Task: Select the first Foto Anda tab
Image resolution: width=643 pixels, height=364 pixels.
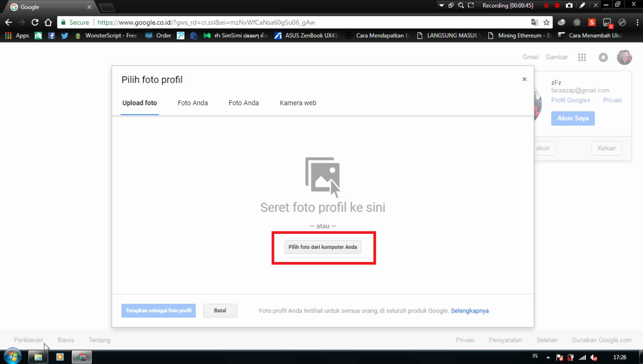Action: (x=193, y=103)
